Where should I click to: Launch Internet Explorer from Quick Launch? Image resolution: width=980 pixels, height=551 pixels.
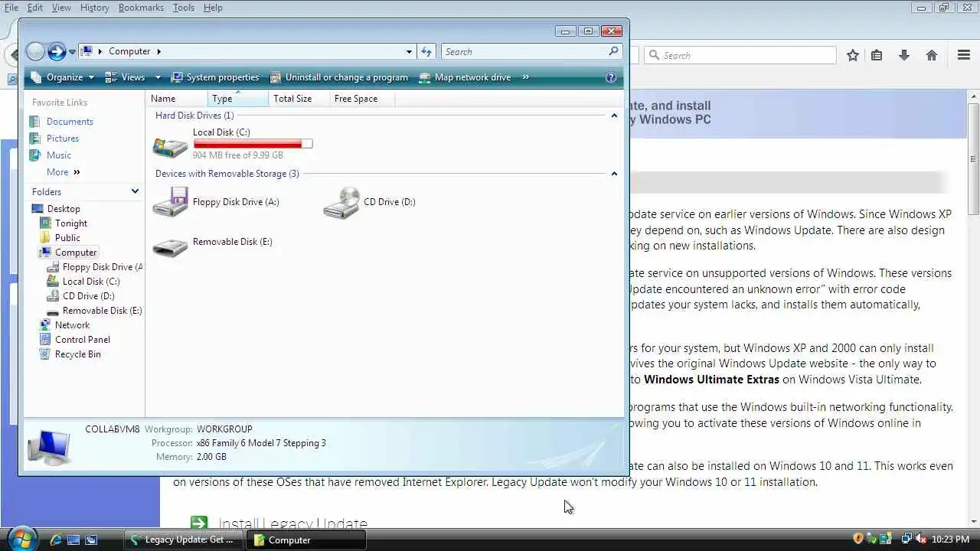(x=56, y=540)
